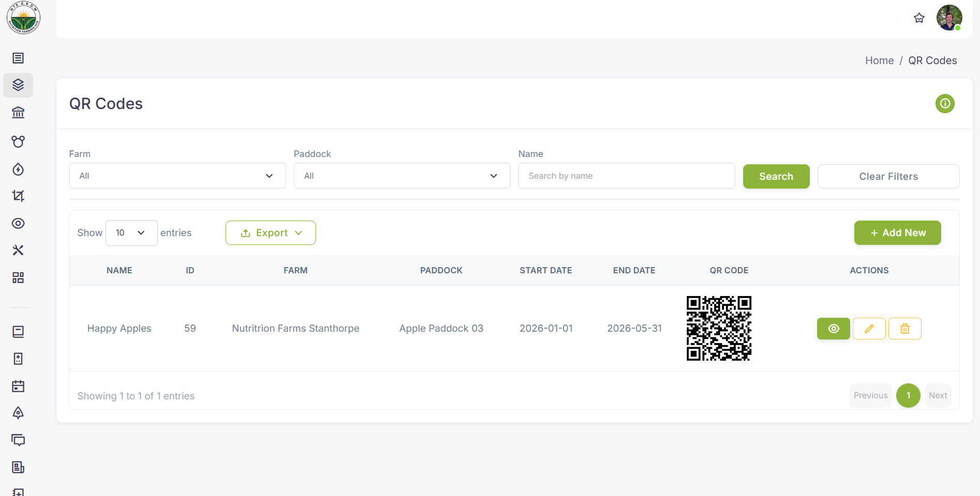Sort by the ID column header
980x496 pixels.
[190, 270]
